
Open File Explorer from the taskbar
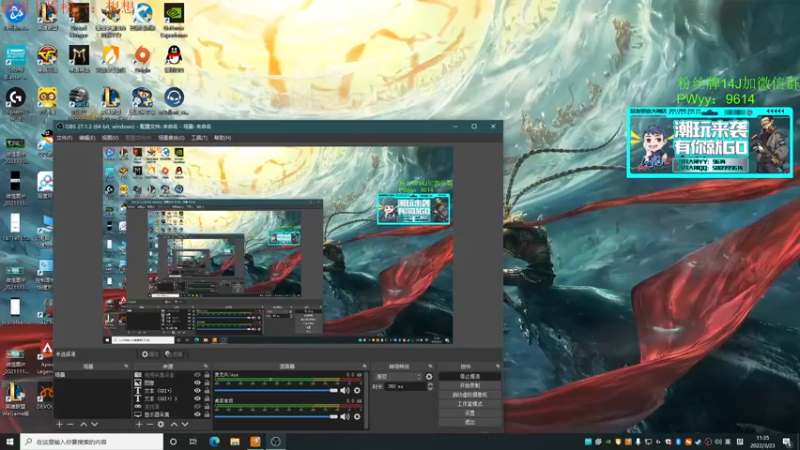click(235, 441)
